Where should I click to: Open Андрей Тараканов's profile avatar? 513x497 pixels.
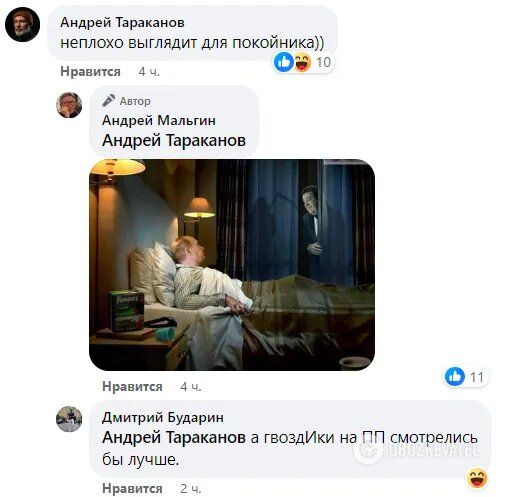coord(22,24)
